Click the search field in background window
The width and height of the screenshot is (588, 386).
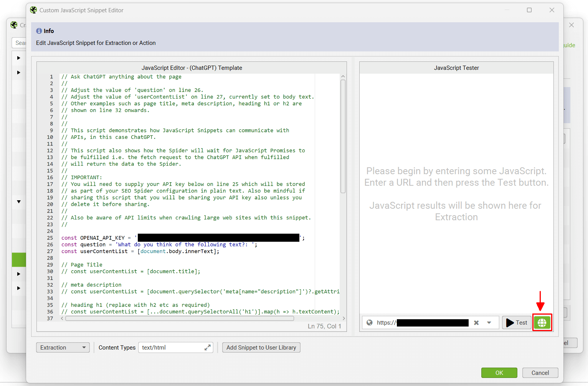pyautogui.click(x=19, y=43)
